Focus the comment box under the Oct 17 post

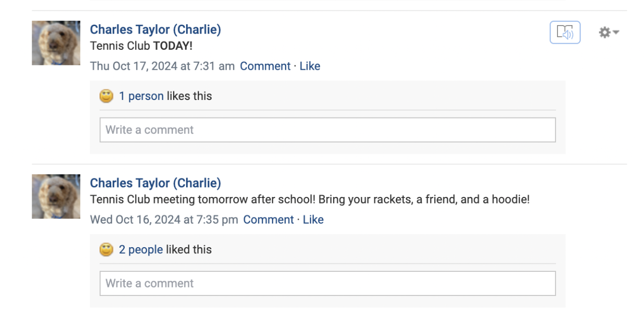tap(328, 130)
